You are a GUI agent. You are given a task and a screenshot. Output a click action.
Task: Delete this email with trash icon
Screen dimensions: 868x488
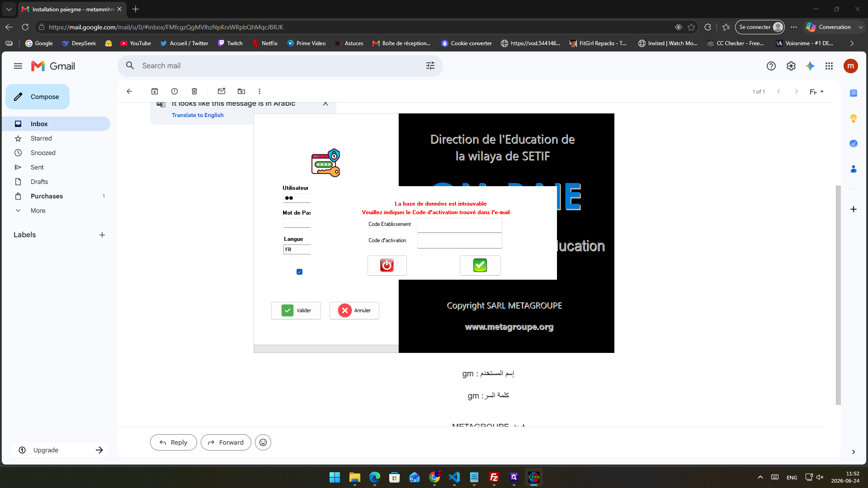(194, 91)
